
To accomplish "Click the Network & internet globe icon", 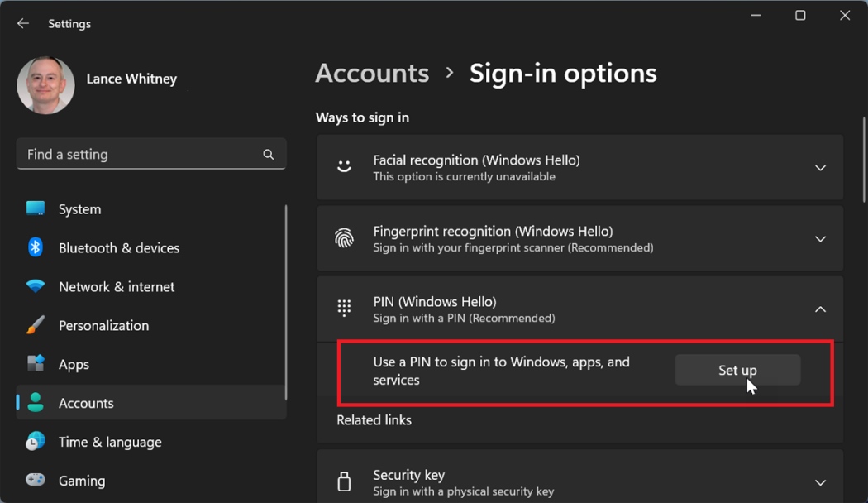I will pos(35,286).
